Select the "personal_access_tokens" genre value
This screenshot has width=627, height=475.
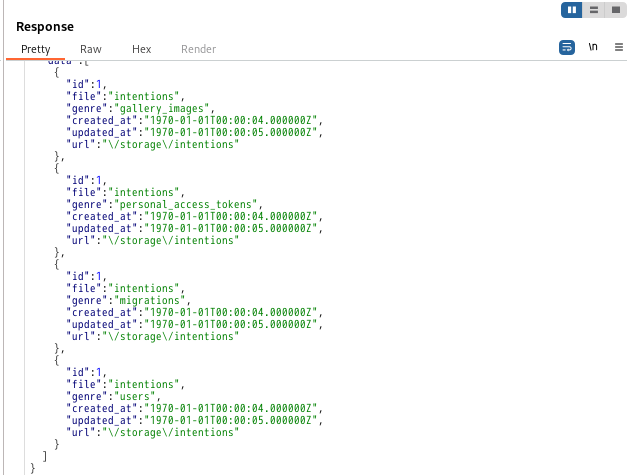pyautogui.click(x=186, y=205)
